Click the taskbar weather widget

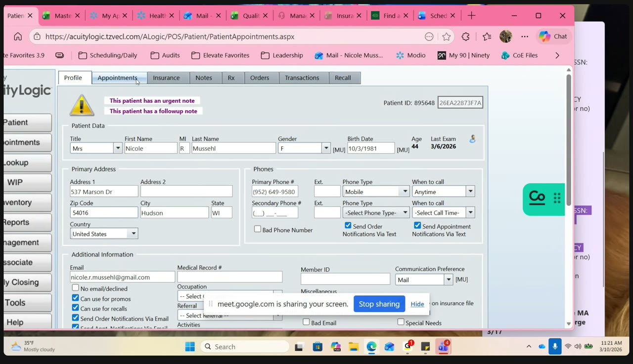tap(33, 346)
